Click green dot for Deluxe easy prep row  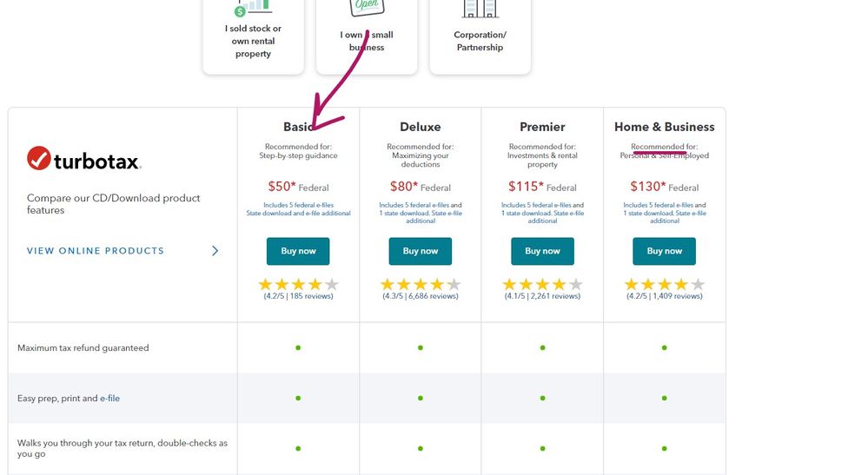tap(421, 398)
